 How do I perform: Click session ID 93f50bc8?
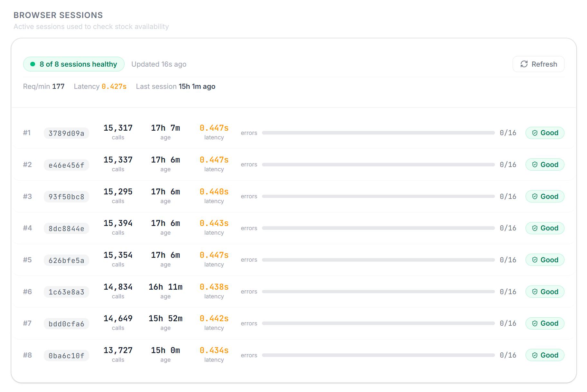(x=66, y=197)
